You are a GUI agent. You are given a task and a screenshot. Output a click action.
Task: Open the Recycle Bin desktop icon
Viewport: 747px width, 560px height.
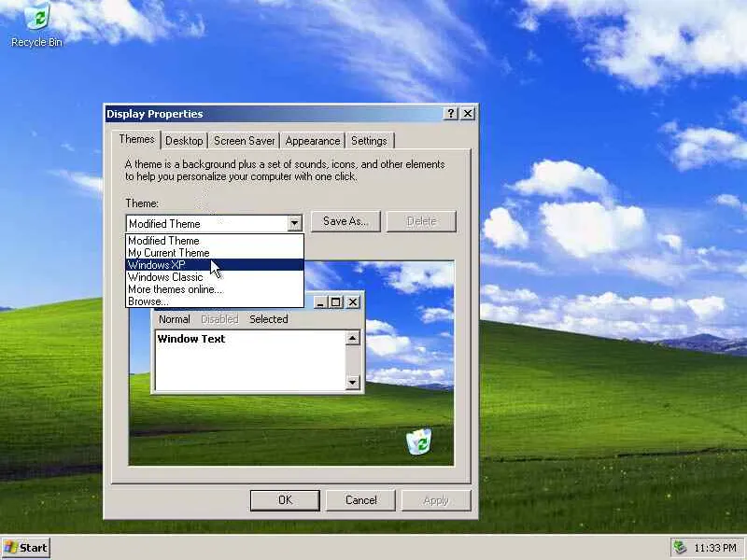click(36, 25)
